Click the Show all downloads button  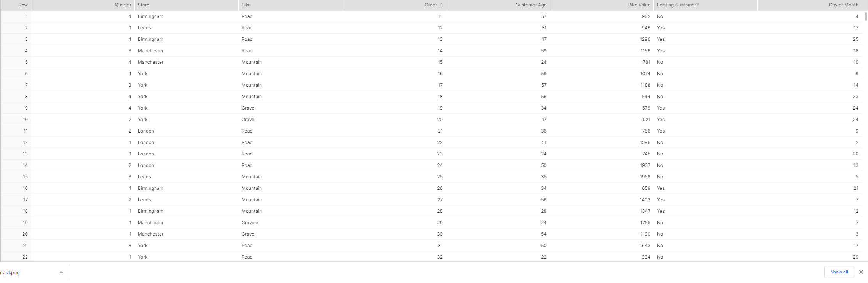839,272
